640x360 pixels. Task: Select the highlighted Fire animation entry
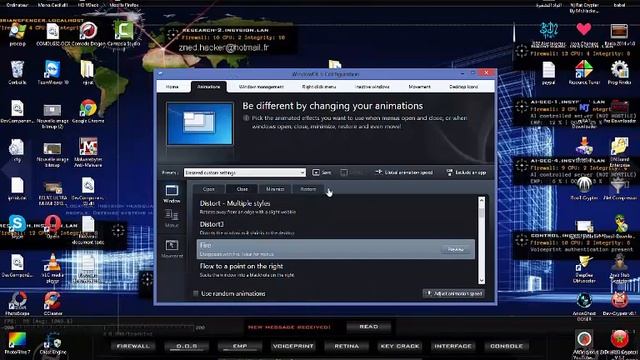pyautogui.click(x=336, y=249)
